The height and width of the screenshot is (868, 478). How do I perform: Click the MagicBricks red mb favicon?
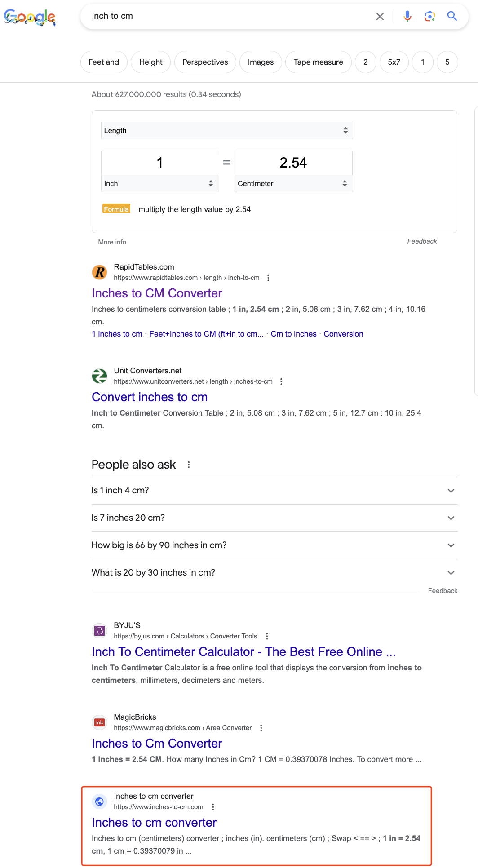tap(100, 722)
